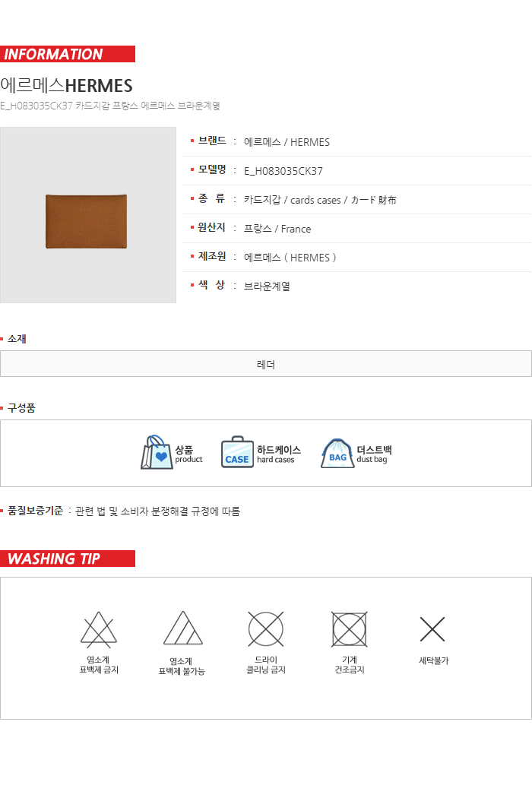532x785 pixels.
Task: Click the 종 류 label
Action: (212, 199)
